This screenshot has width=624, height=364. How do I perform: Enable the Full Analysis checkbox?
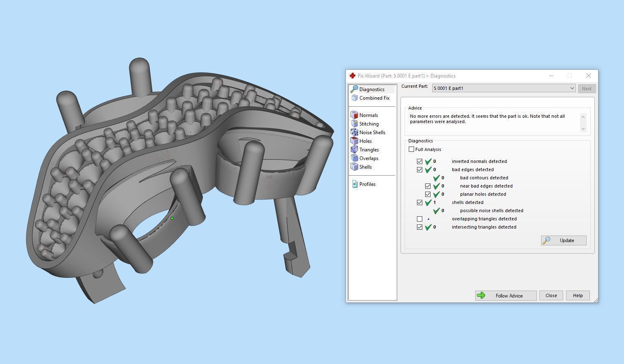411,149
